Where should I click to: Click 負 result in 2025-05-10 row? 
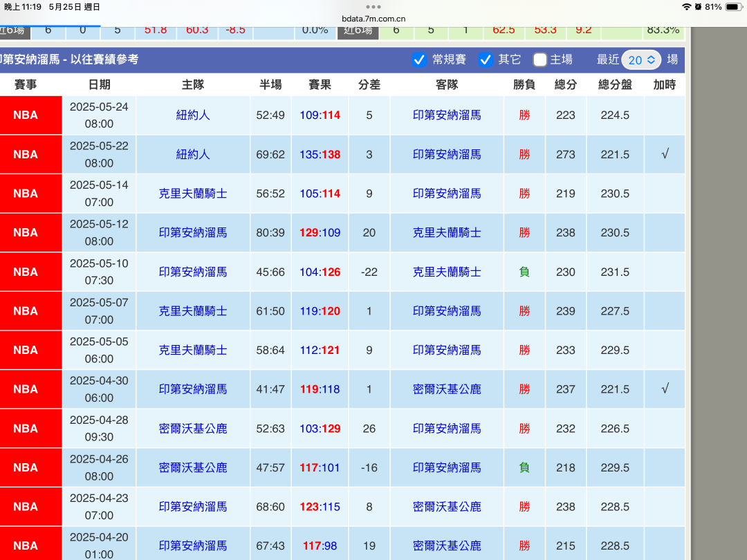click(x=524, y=272)
